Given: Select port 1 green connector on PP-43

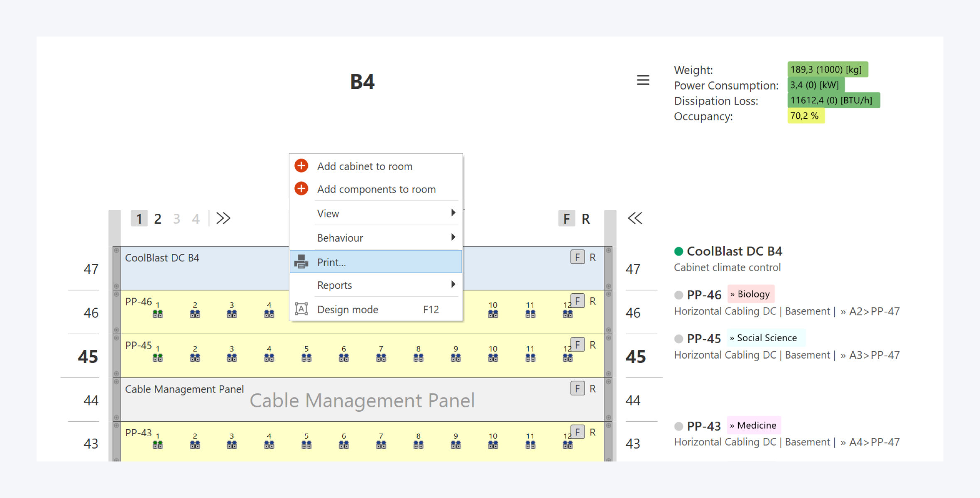Looking at the screenshot, I should tap(157, 445).
